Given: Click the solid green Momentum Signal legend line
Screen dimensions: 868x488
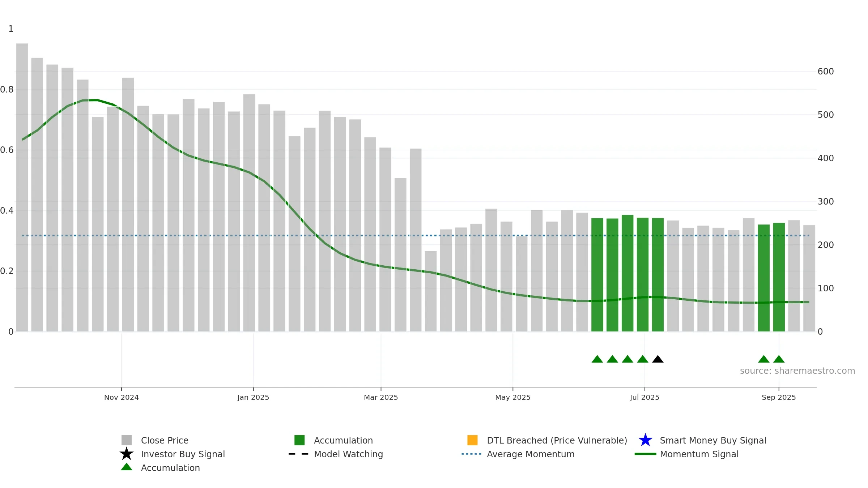Looking at the screenshot, I should pyautogui.click(x=645, y=454).
